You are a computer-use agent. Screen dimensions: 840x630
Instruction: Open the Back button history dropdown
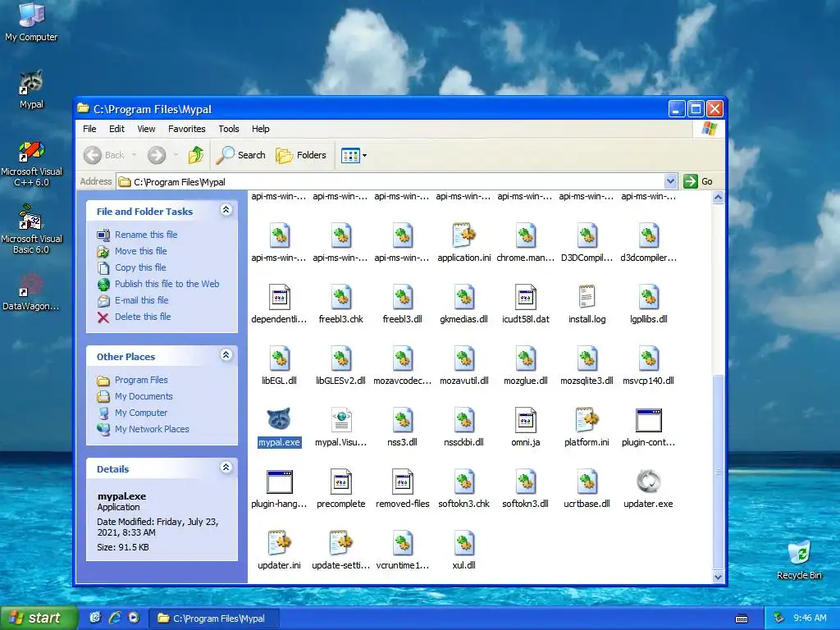point(134,155)
